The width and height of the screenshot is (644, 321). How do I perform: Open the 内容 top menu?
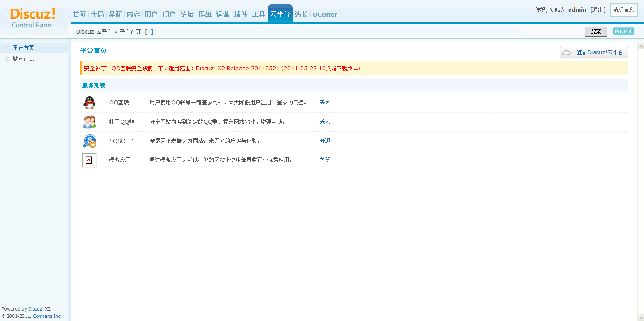click(x=133, y=14)
